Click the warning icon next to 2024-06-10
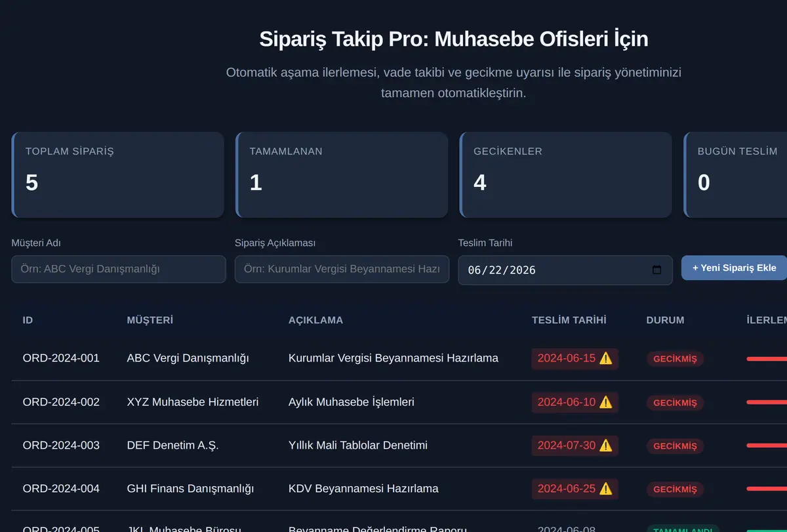 pos(606,401)
